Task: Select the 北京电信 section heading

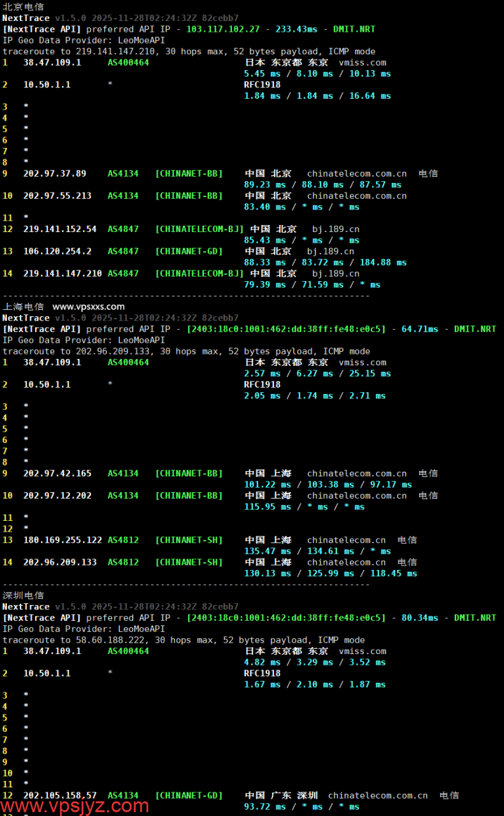Action: [24, 6]
